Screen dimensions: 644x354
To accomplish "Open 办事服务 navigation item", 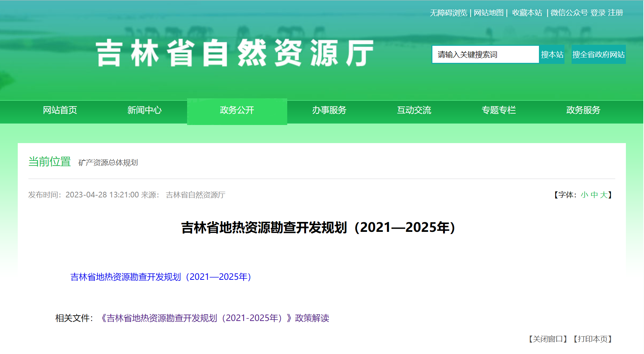I will point(329,110).
